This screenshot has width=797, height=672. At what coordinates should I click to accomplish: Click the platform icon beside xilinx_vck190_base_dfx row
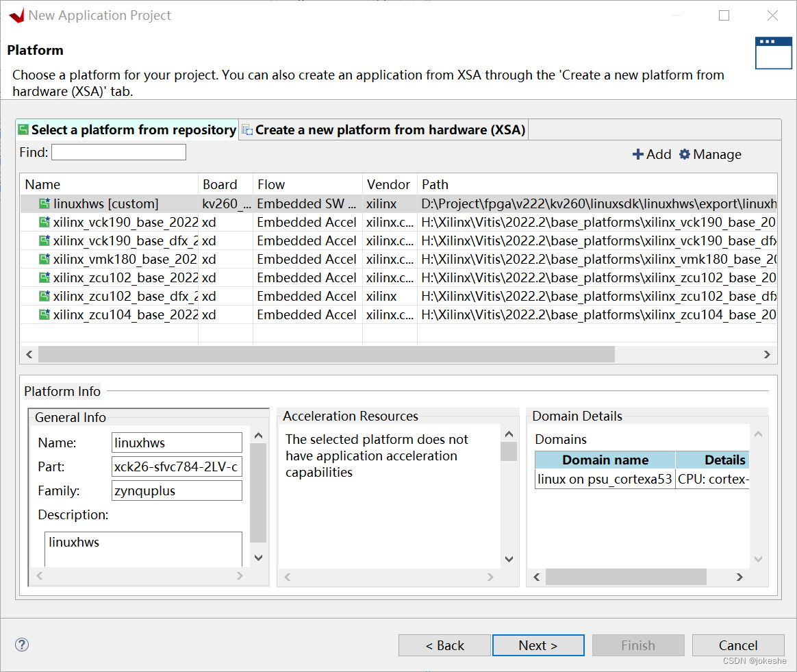(x=44, y=240)
